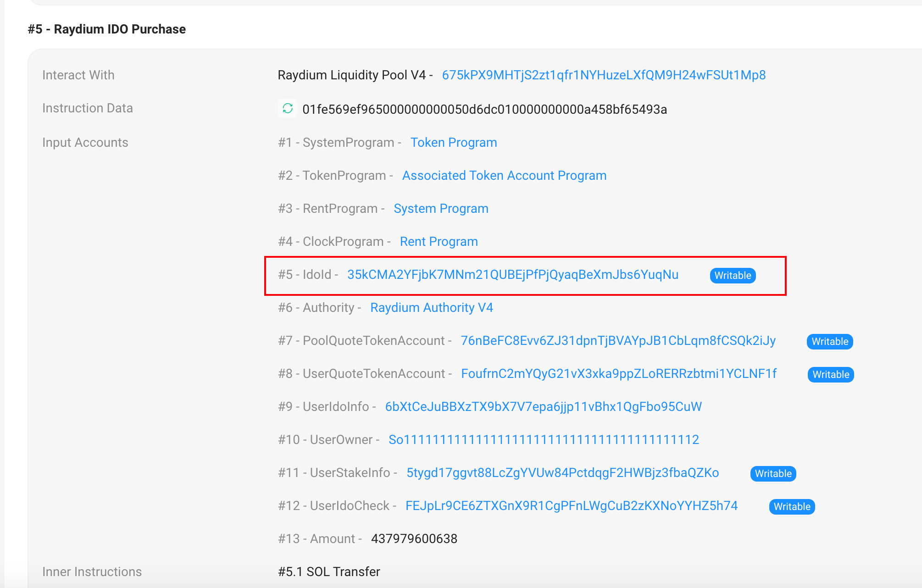Click the instruction data hex string
The height and width of the screenshot is (588, 922).
pyautogui.click(x=484, y=110)
